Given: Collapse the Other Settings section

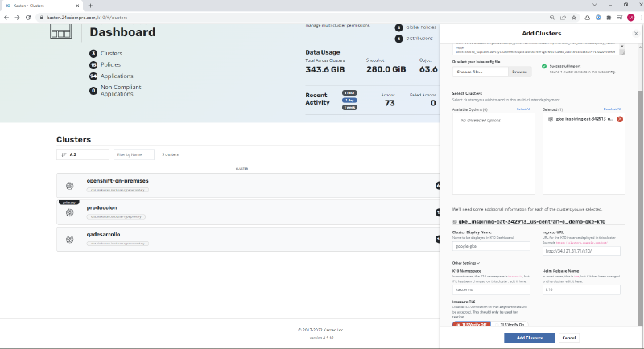Looking at the screenshot, I should point(466,263).
